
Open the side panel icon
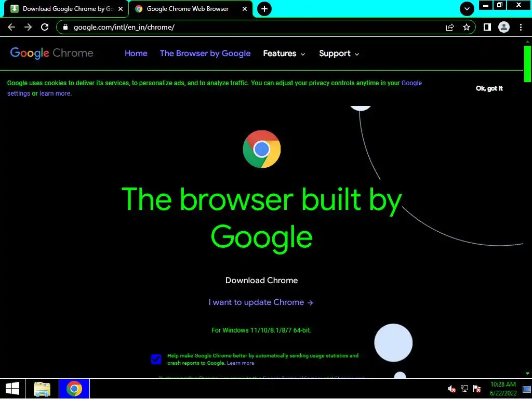tap(487, 27)
